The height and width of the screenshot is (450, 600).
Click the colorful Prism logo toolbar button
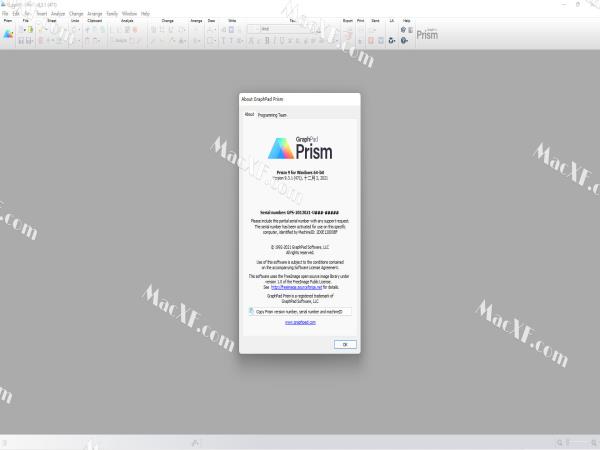pyautogui.click(x=8, y=34)
